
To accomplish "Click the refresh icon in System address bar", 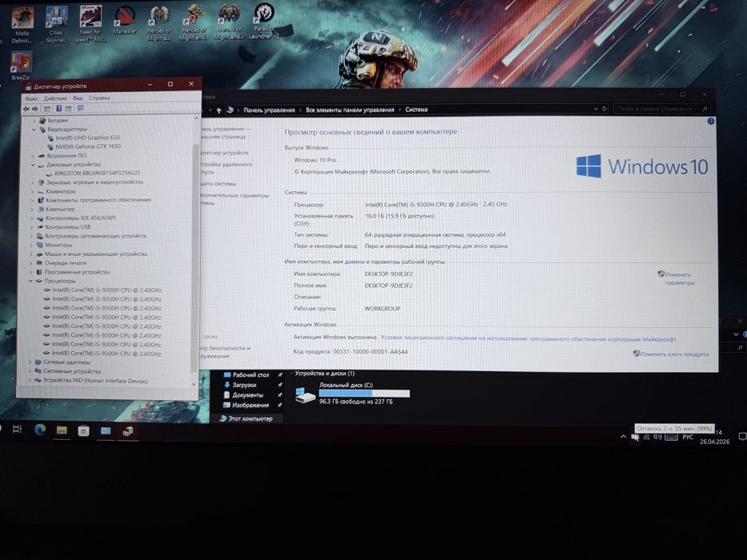I will [x=604, y=109].
